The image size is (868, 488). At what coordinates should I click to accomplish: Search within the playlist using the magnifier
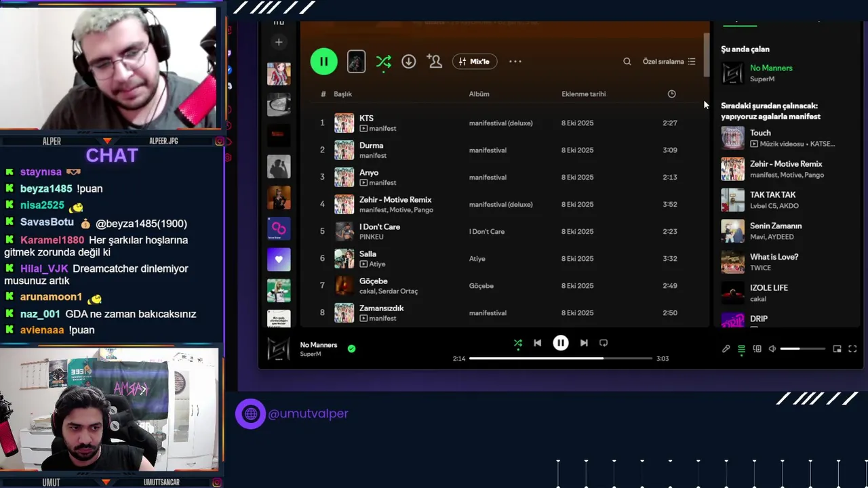point(627,62)
